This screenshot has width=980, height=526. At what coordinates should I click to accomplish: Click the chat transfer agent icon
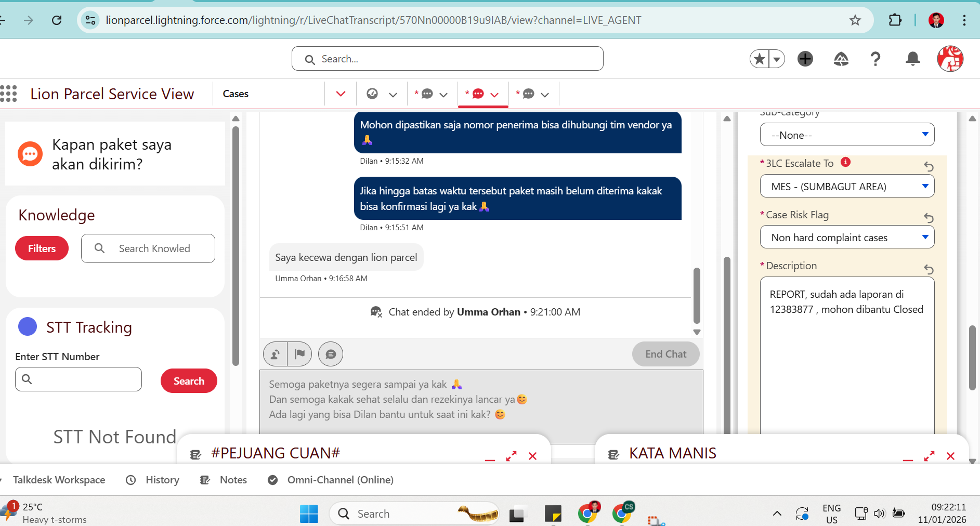click(x=275, y=354)
